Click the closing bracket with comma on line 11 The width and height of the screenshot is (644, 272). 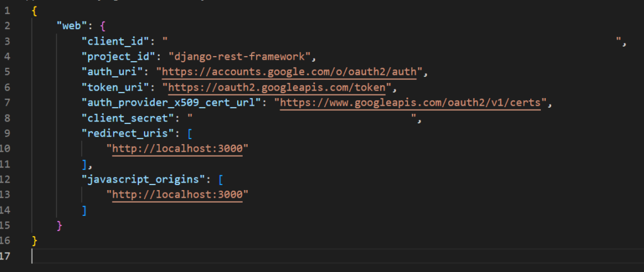(x=86, y=164)
